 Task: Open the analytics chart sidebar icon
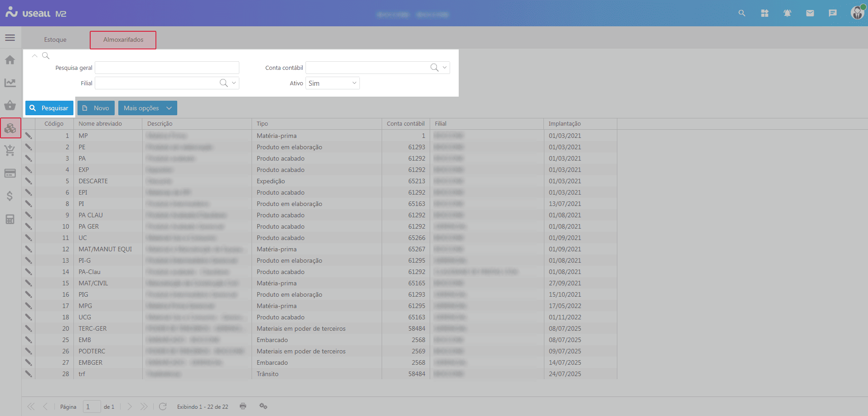point(10,83)
